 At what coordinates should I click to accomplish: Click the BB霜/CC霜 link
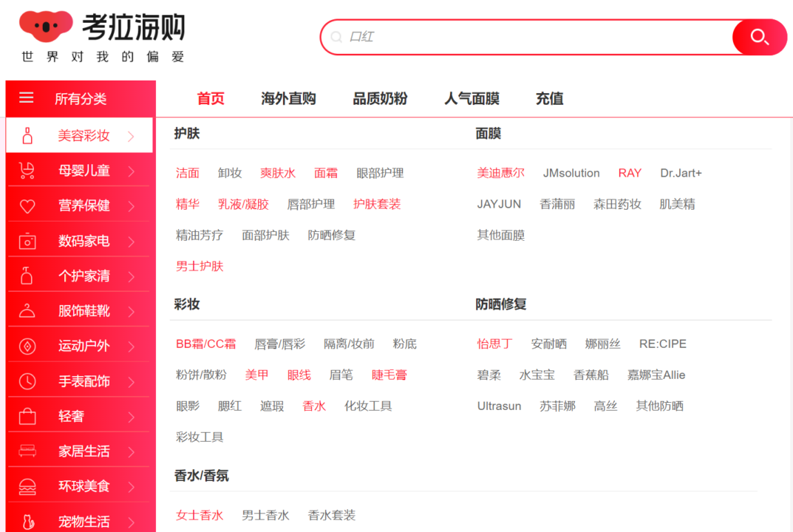point(206,344)
